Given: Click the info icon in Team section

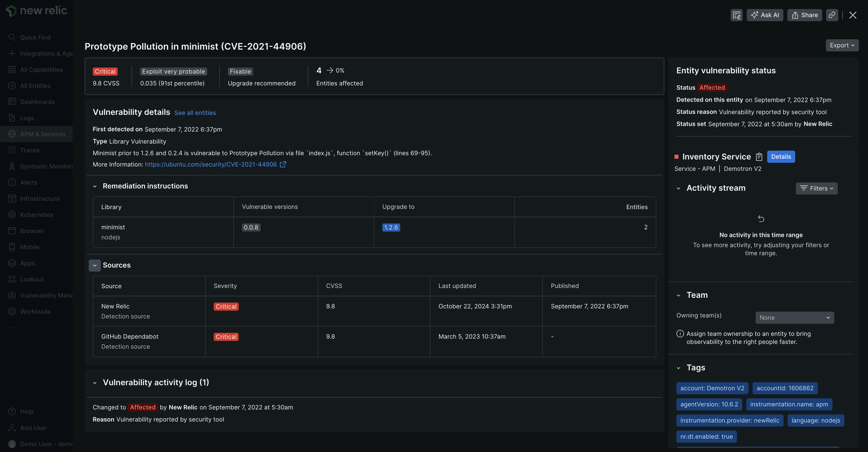Looking at the screenshot, I should pyautogui.click(x=680, y=334).
